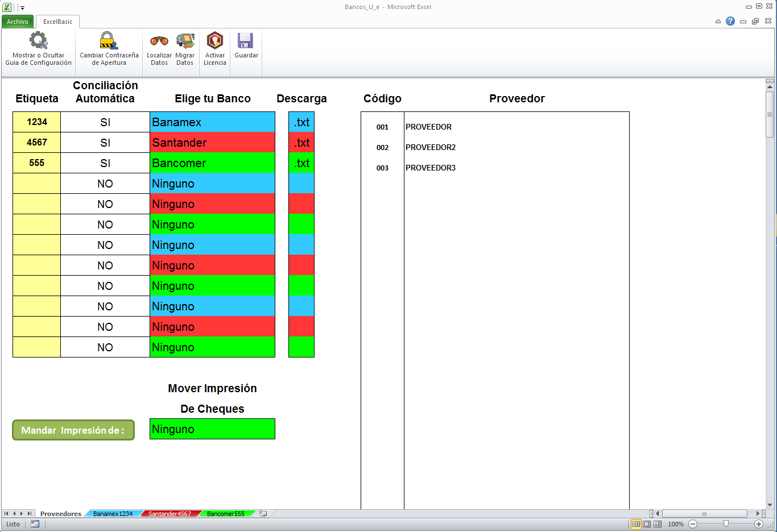This screenshot has height=532, width=777.
Task: Open Excel Help question mark icon
Action: pos(730,22)
